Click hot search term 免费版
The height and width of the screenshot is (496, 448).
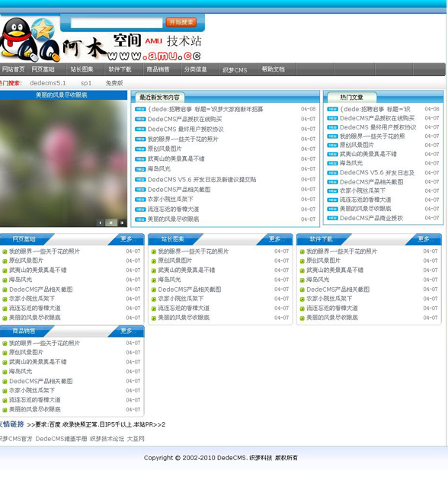(x=114, y=83)
